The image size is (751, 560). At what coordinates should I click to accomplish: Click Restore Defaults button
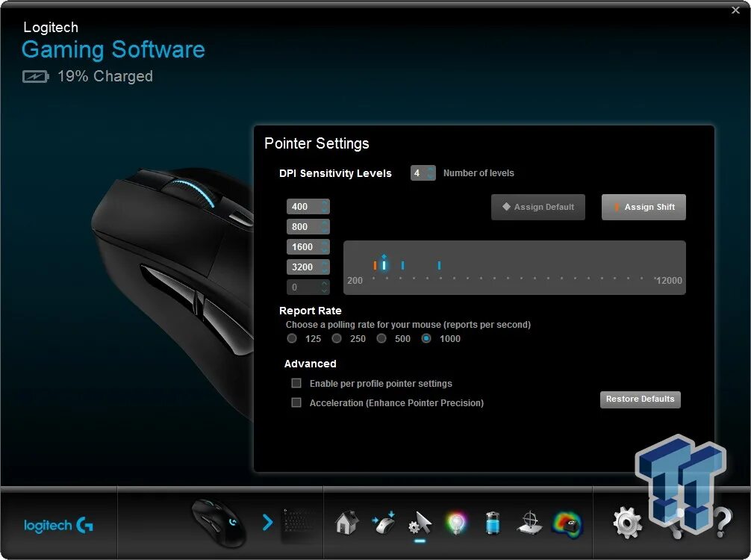640,399
